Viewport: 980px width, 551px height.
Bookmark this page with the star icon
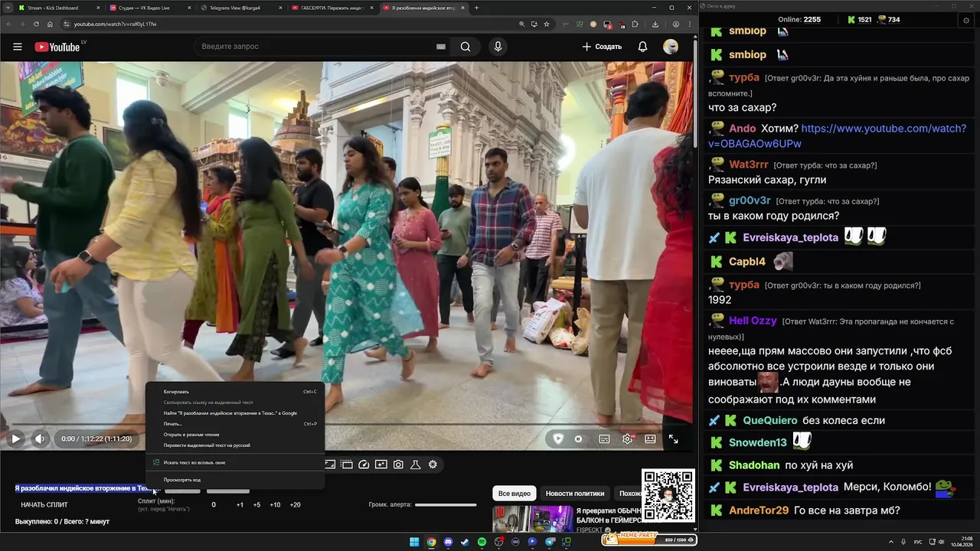[546, 24]
